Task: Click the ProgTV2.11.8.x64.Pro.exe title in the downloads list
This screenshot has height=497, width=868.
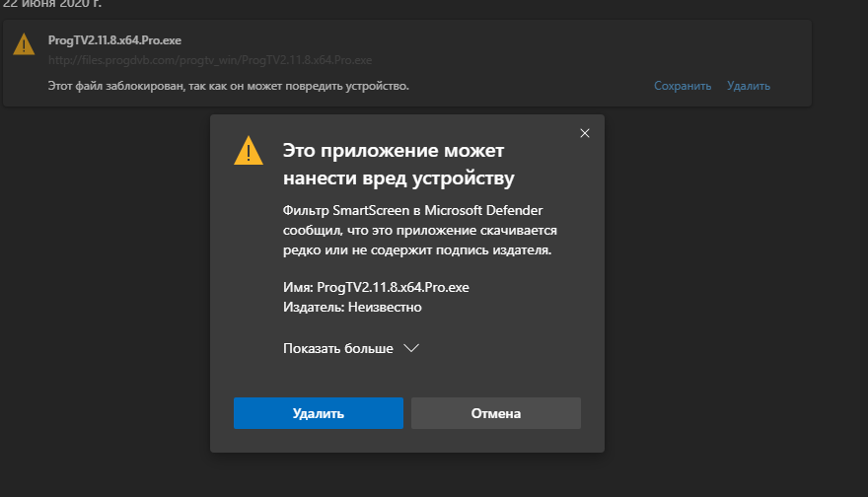Action: (114, 40)
